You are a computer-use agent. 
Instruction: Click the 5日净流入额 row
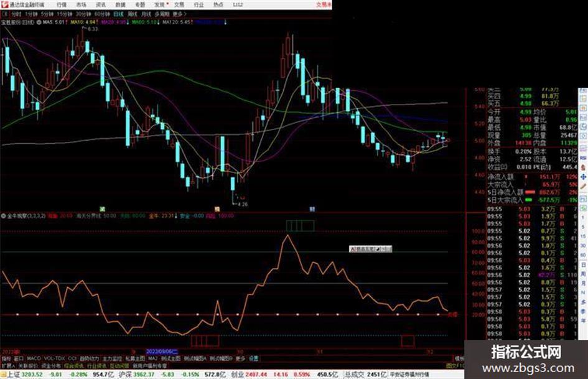point(532,192)
